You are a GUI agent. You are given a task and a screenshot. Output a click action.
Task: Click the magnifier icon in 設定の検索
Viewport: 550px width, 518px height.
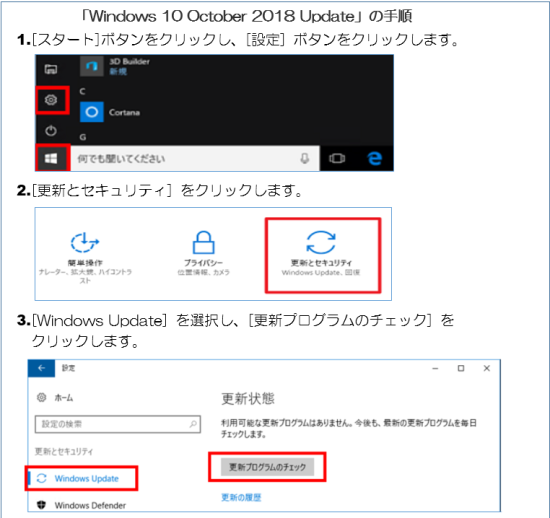point(193,424)
